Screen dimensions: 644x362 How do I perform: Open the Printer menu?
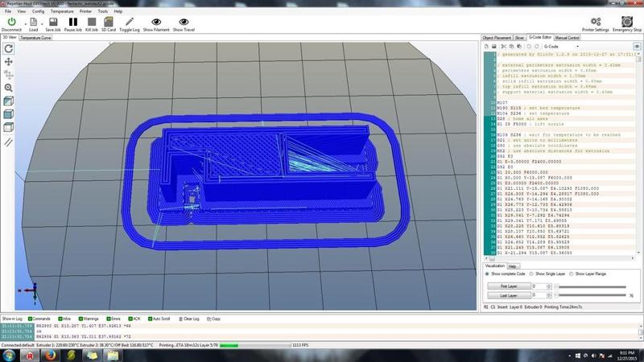tap(85, 11)
